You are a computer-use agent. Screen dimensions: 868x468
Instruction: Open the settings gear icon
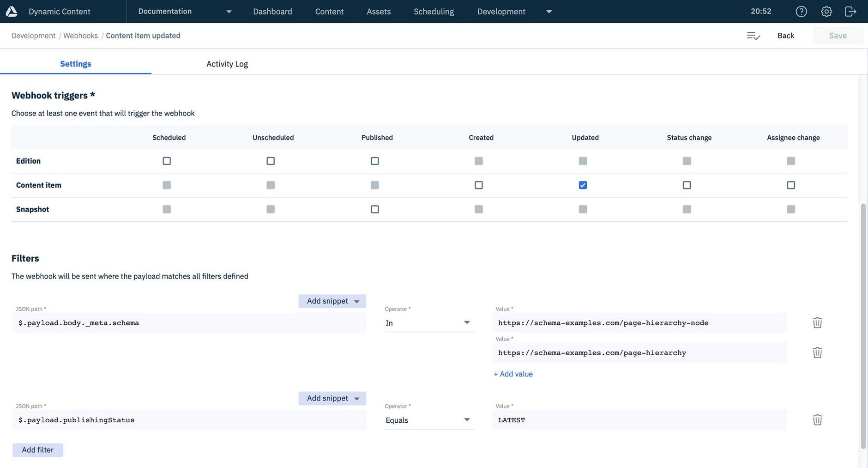[x=826, y=12]
